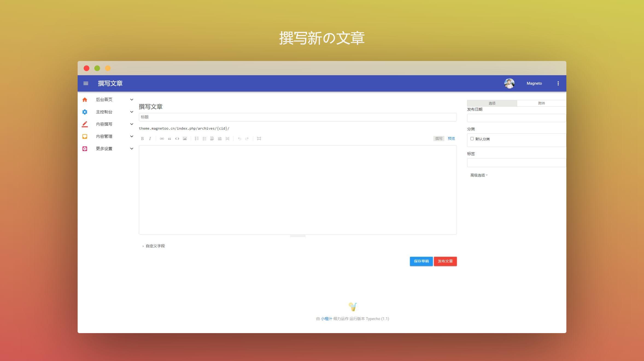Apply italic formatting from the toolbar
Image resolution: width=644 pixels, height=361 pixels.
(x=150, y=139)
